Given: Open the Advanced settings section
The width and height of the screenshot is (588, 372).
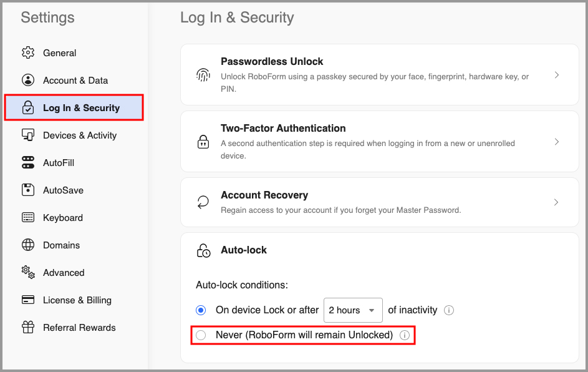Looking at the screenshot, I should (x=64, y=273).
